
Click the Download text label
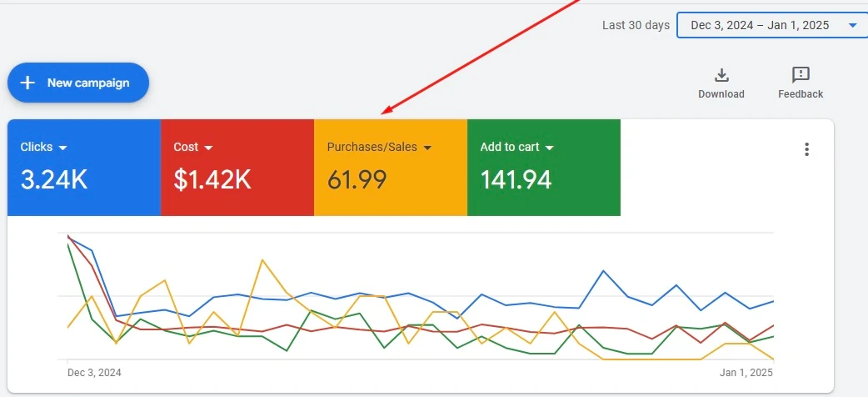pos(721,94)
